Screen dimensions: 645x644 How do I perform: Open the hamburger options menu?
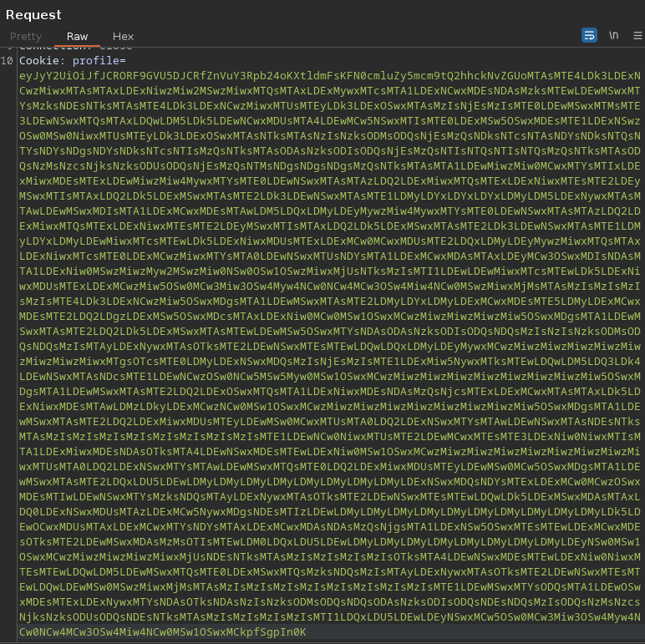pos(637,35)
